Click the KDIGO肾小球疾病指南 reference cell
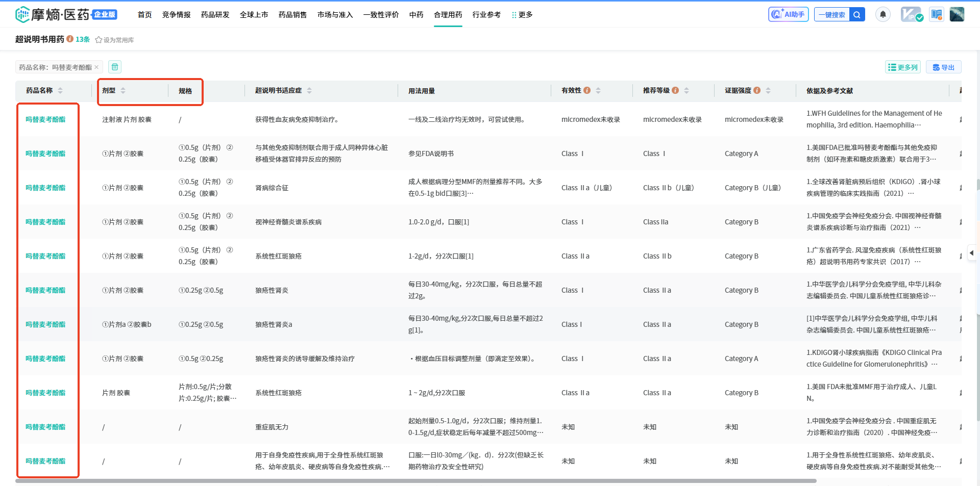Screen dimensions: 980x486 874,359
